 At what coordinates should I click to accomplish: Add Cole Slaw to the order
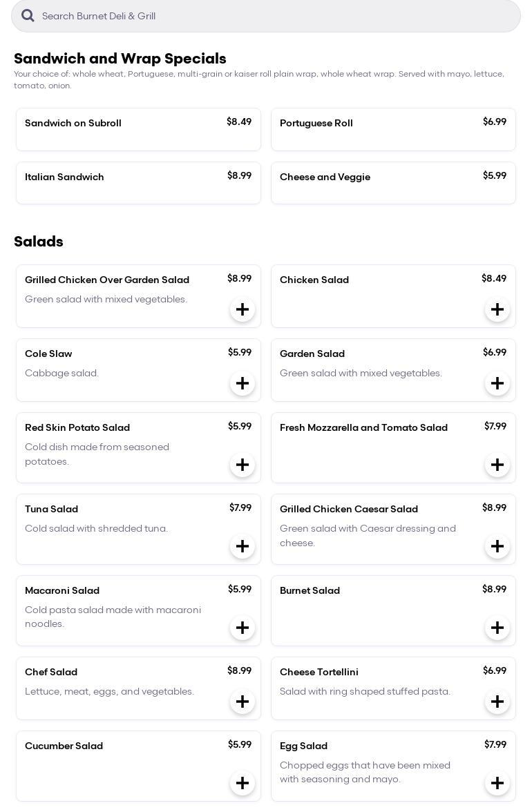pyautogui.click(x=243, y=383)
